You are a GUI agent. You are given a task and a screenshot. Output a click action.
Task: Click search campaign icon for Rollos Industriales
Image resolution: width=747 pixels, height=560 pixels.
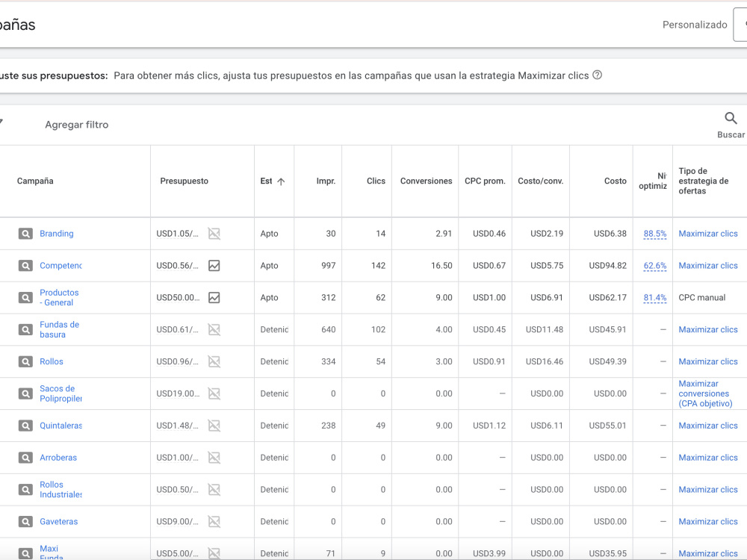[25, 490]
